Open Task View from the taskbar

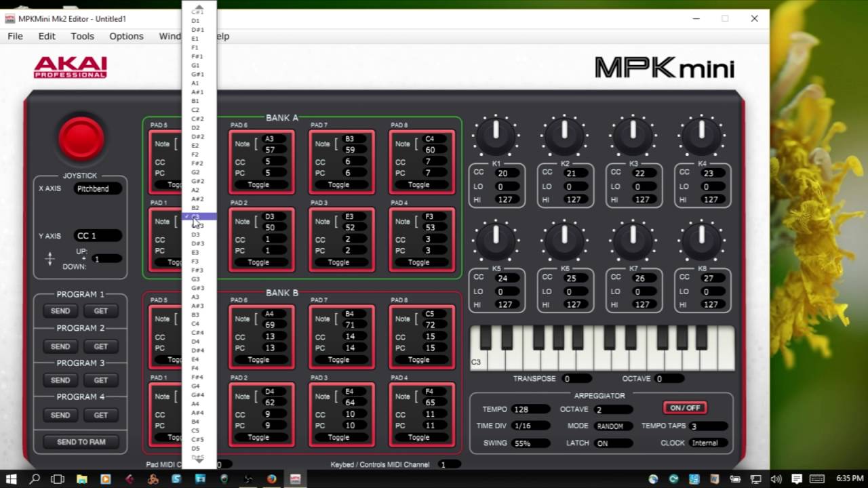[58, 479]
